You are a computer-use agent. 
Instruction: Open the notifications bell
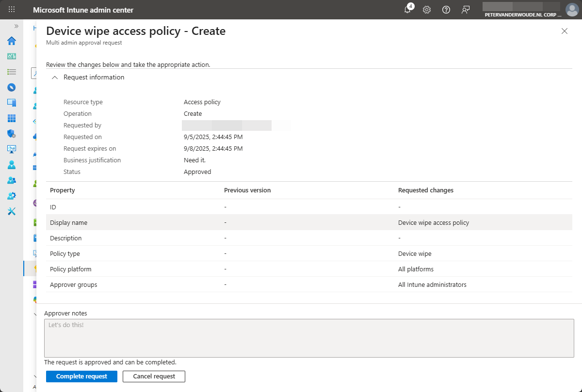point(408,10)
